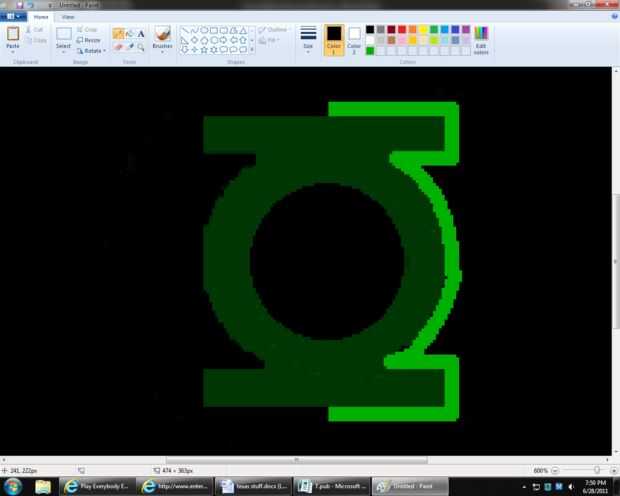Activate the Color 2 selector
This screenshot has width=620, height=496.
coord(354,40)
